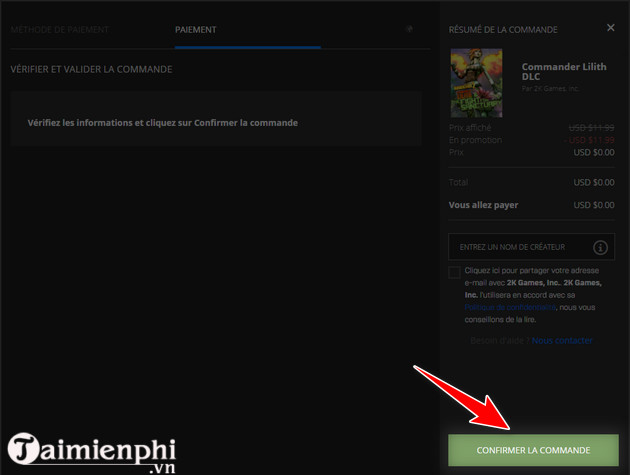Click the Prix affiché struck-through price
630x475 pixels.
591,128
